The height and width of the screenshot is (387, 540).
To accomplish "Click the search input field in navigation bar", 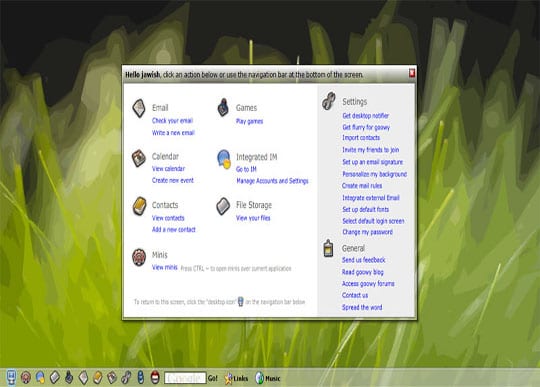I will 185,378.
